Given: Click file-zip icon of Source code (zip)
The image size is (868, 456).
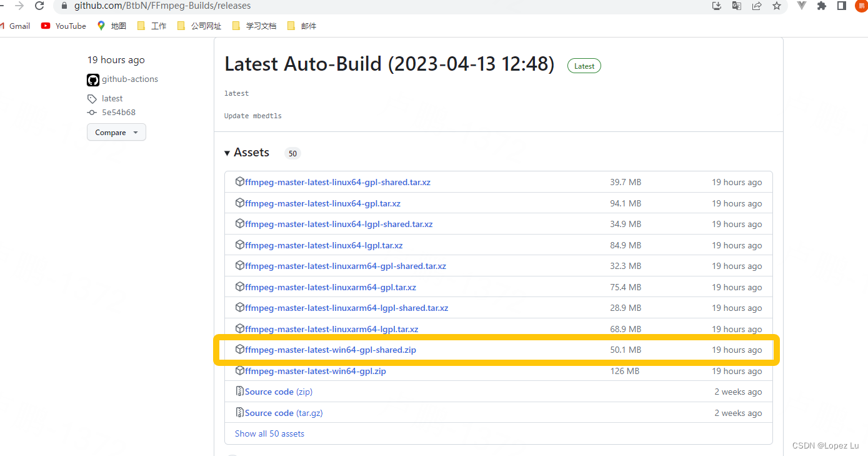Looking at the screenshot, I should coord(240,391).
